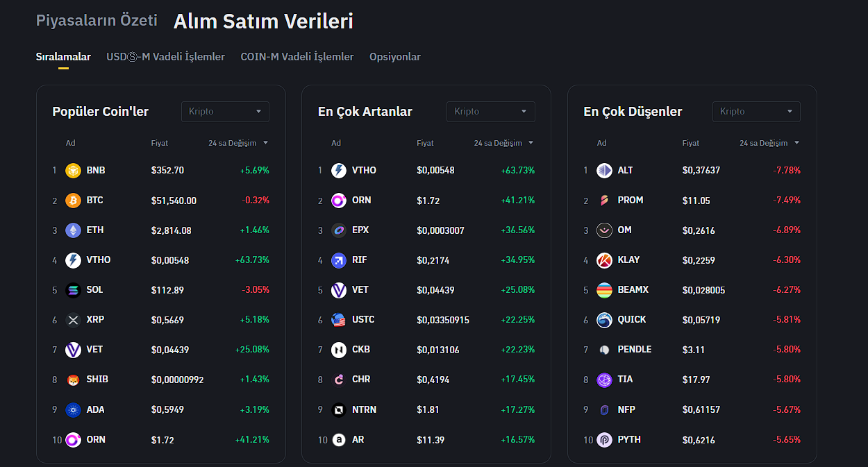This screenshot has width=868, height=467.
Task: Open Kripto dropdown in Popüler Coin'ler
Action: (225, 112)
